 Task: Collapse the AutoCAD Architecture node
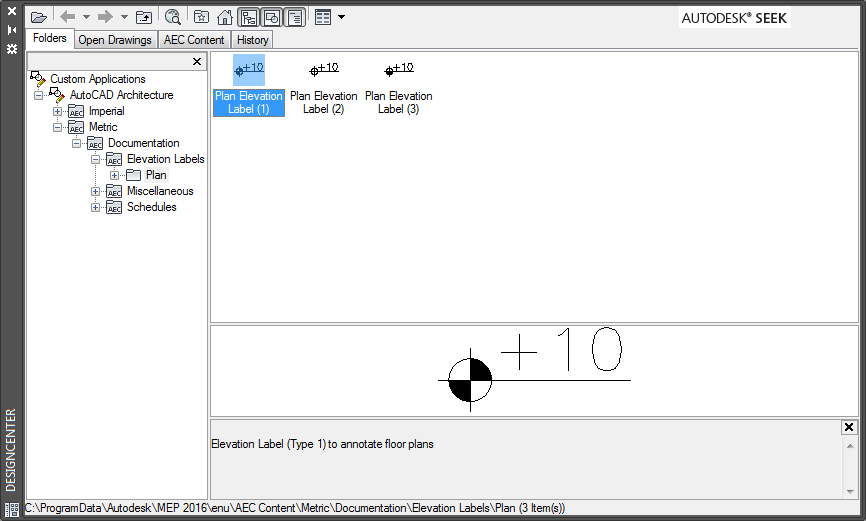[x=38, y=96]
